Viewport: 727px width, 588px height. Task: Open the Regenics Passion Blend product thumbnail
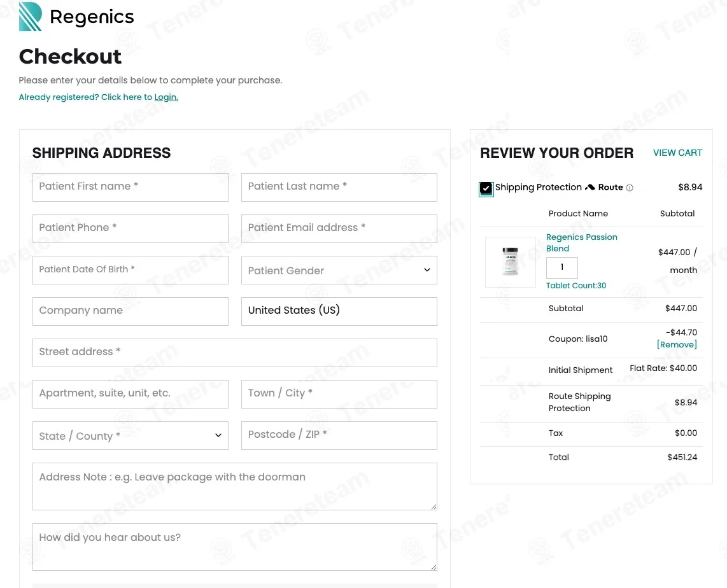(510, 262)
